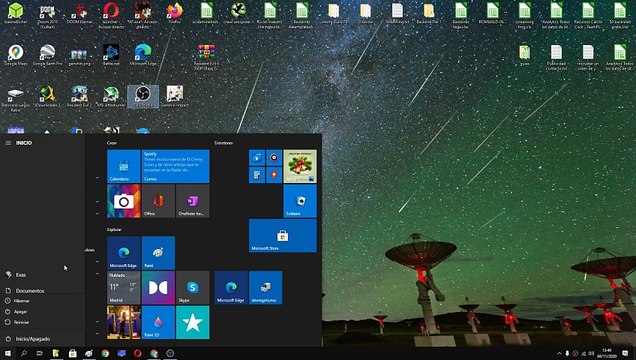Switch to OBS on the taskbar
Viewport: 636px width, 360px height.
pos(170,354)
